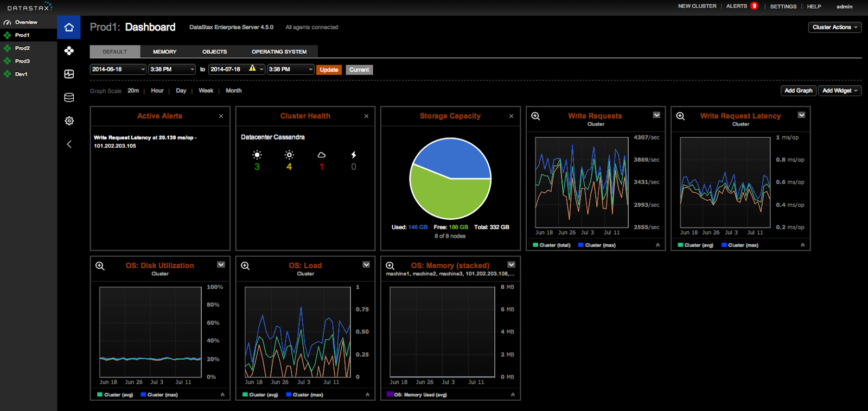Collapse the OS: Load legend arrow
This screenshot has width=868, height=411.
coord(367,395)
